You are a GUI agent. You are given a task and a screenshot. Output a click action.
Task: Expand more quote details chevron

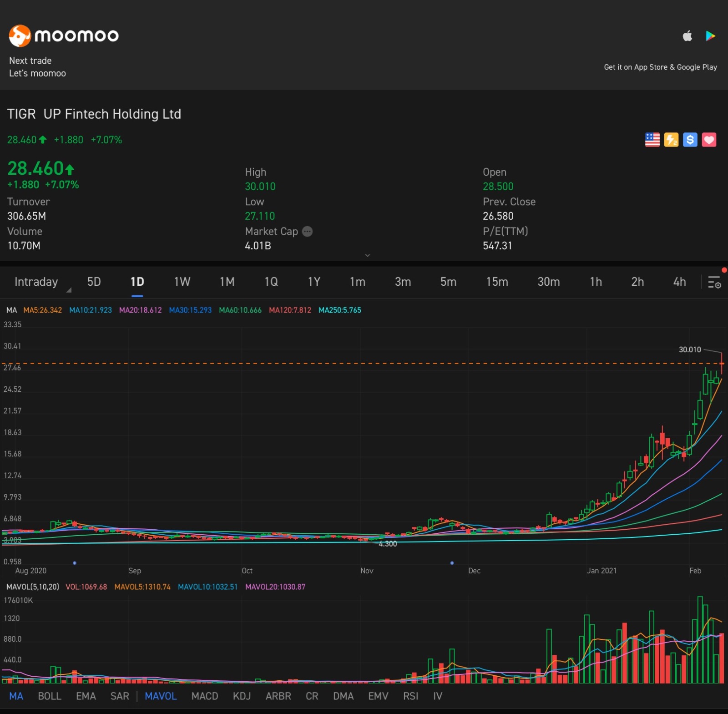coord(368,256)
